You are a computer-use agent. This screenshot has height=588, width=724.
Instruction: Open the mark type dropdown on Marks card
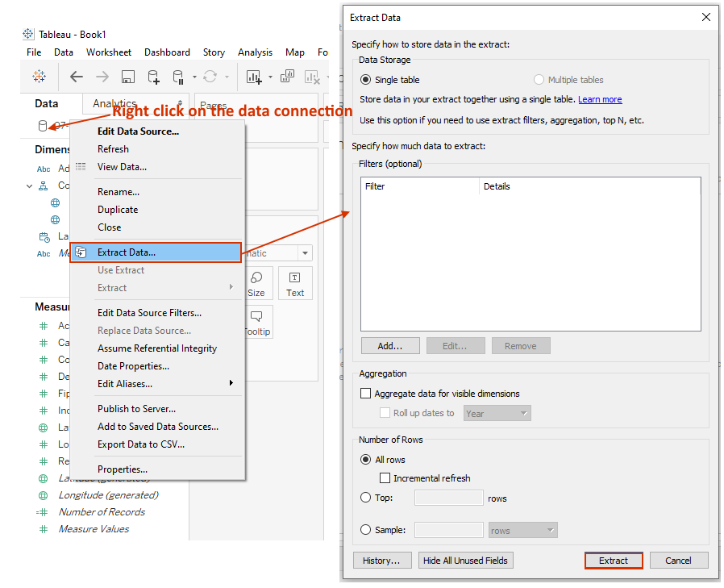tap(305, 253)
